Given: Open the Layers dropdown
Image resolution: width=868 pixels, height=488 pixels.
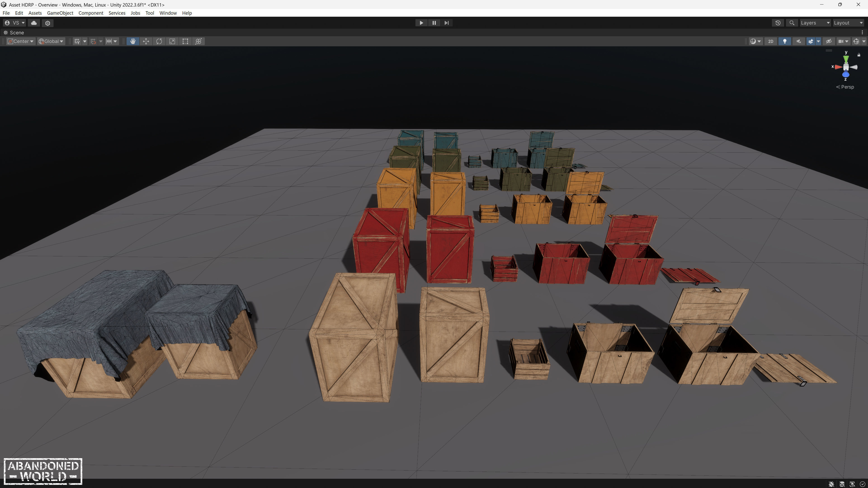Looking at the screenshot, I should pyautogui.click(x=815, y=23).
